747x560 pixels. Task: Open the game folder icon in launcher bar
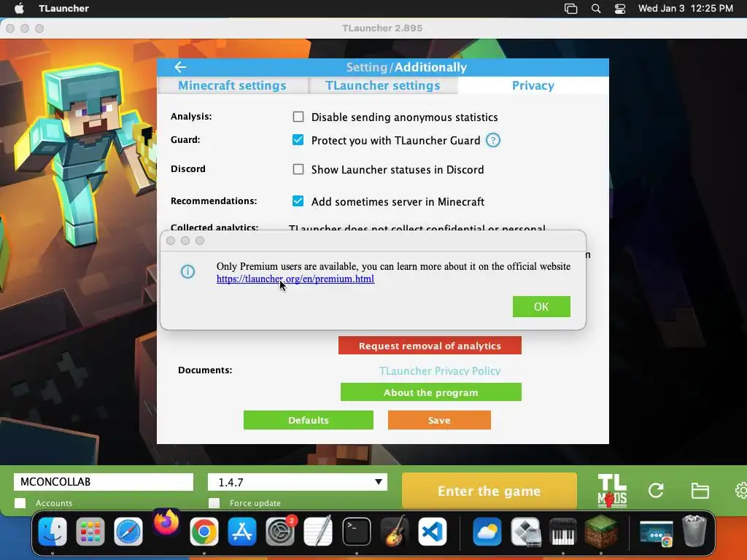coord(700,491)
